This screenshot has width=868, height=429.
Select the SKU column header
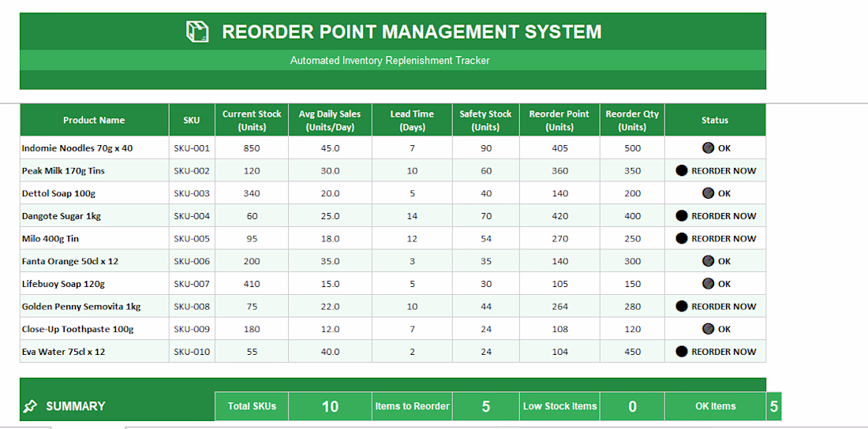coord(192,120)
